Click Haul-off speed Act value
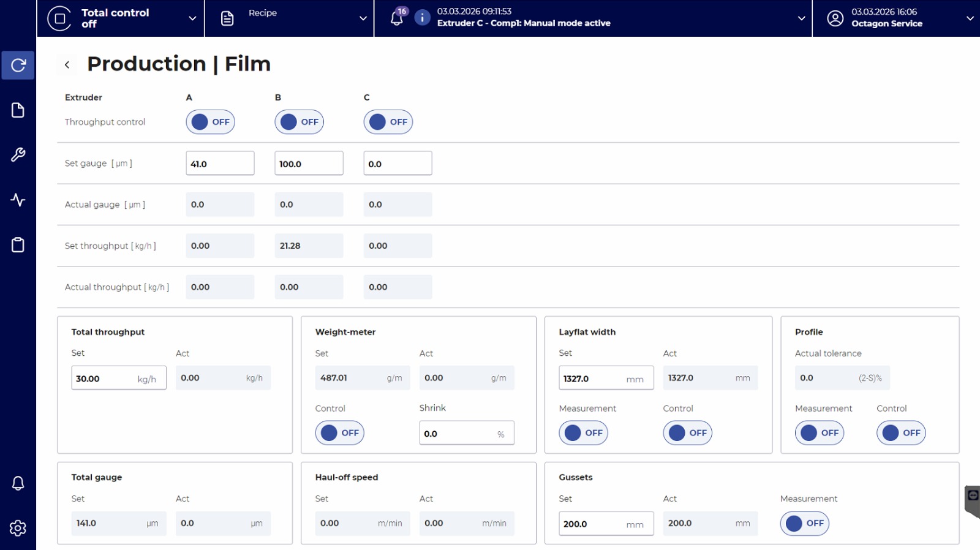 coord(467,524)
